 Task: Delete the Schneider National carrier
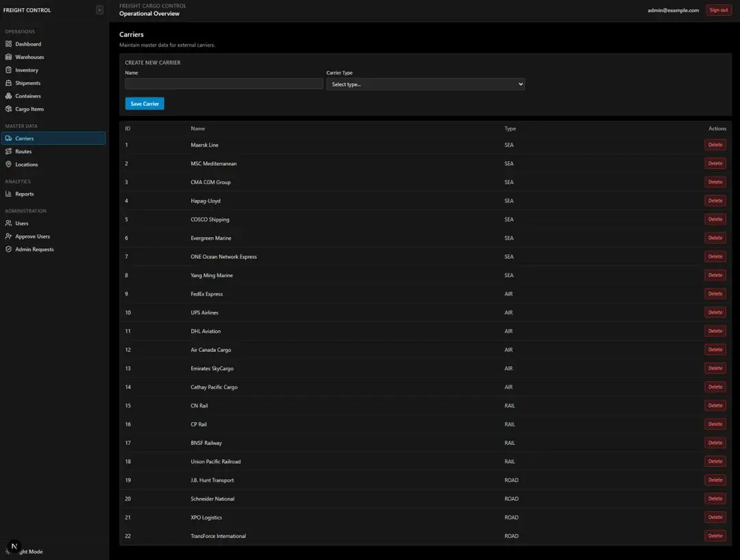(715, 498)
